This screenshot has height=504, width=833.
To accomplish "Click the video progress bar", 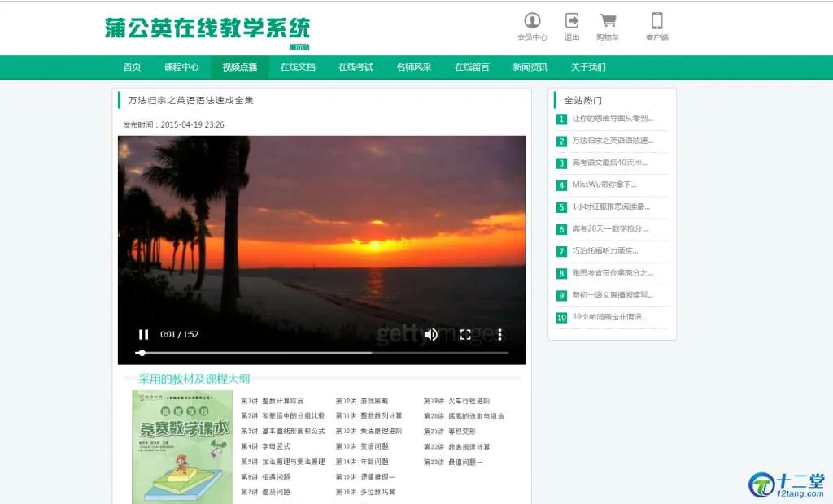I will pyautogui.click(x=325, y=353).
